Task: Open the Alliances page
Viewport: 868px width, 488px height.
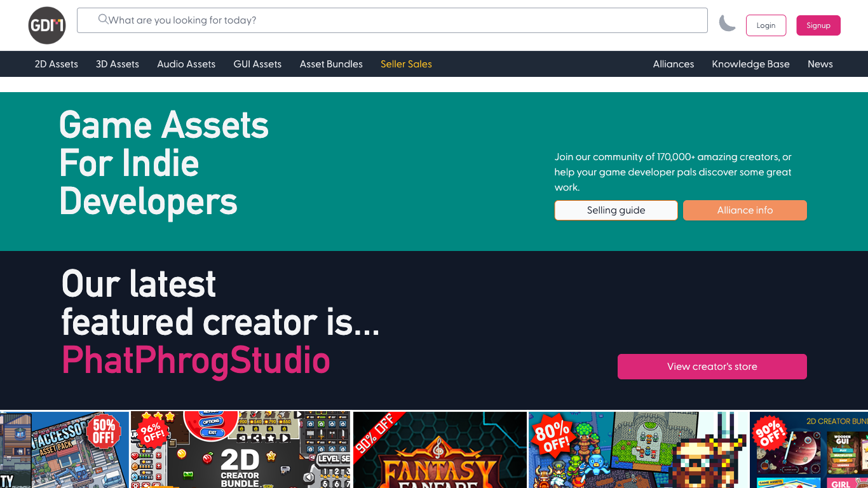Action: (x=674, y=64)
